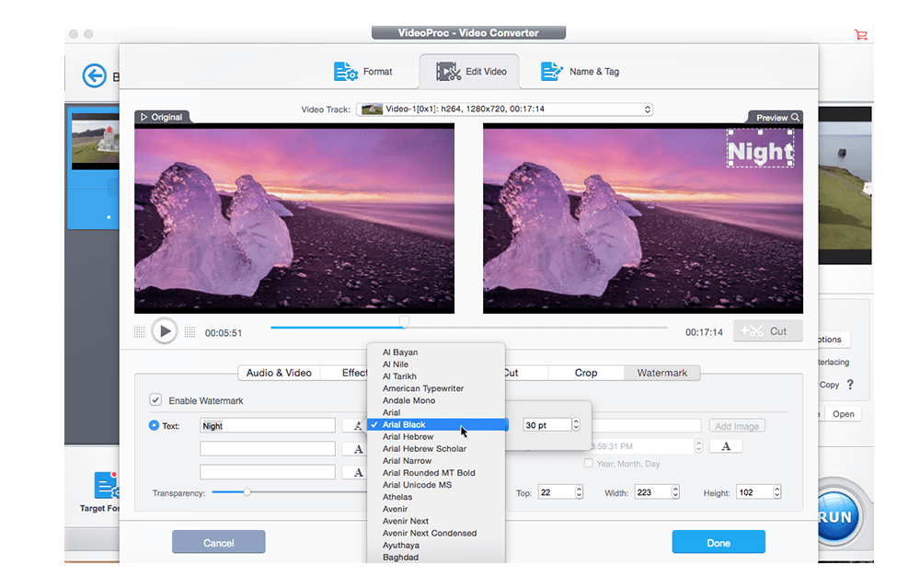
Task: Open font settings for the date watermark
Action: (726, 446)
